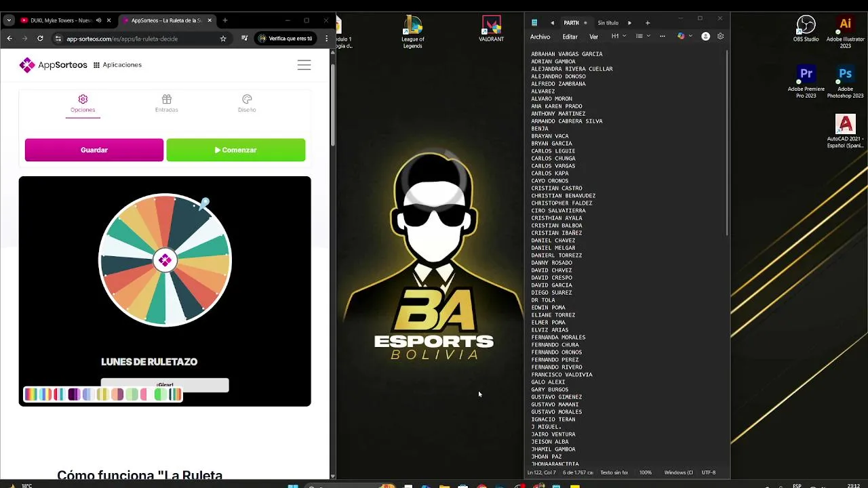Select the rainbow color palette swatch
Image resolution: width=868 pixels, height=488 pixels.
point(30,394)
